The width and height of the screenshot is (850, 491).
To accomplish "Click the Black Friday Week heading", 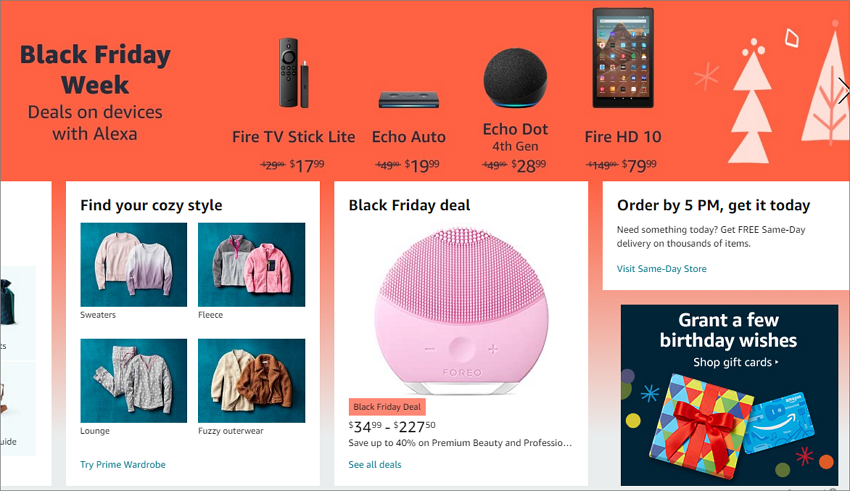I will pos(95,70).
